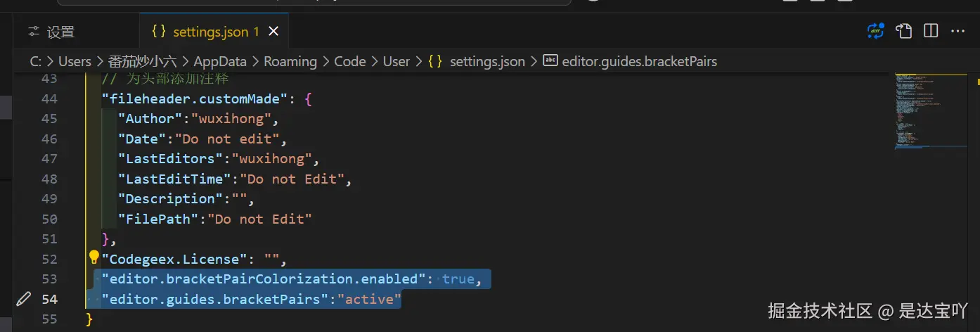Click the yellow lightbulb quick-fix icon
Image resolution: width=980 pixels, height=332 pixels.
(94, 257)
